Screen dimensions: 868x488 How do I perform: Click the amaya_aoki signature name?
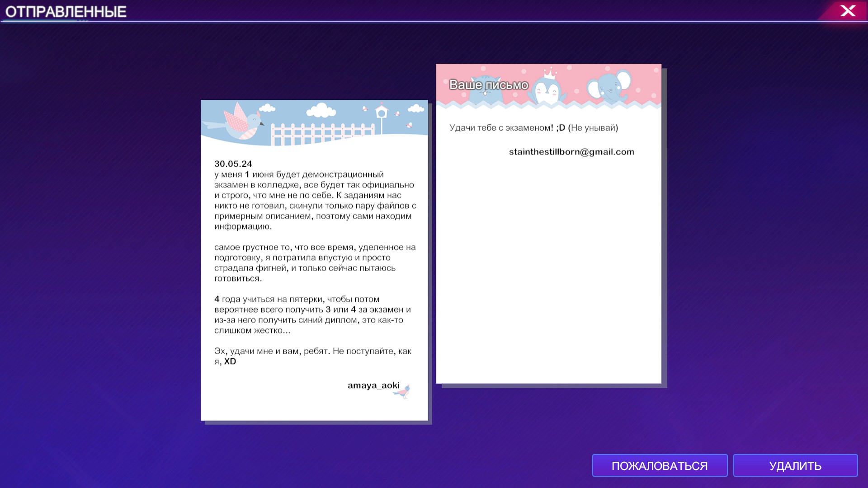[373, 385]
